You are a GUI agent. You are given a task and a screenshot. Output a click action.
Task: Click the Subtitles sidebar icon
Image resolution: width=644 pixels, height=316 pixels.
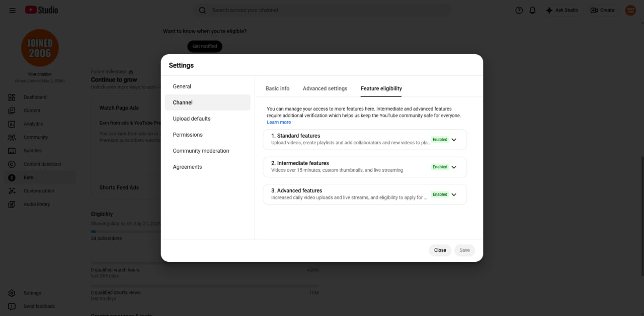pos(12,151)
